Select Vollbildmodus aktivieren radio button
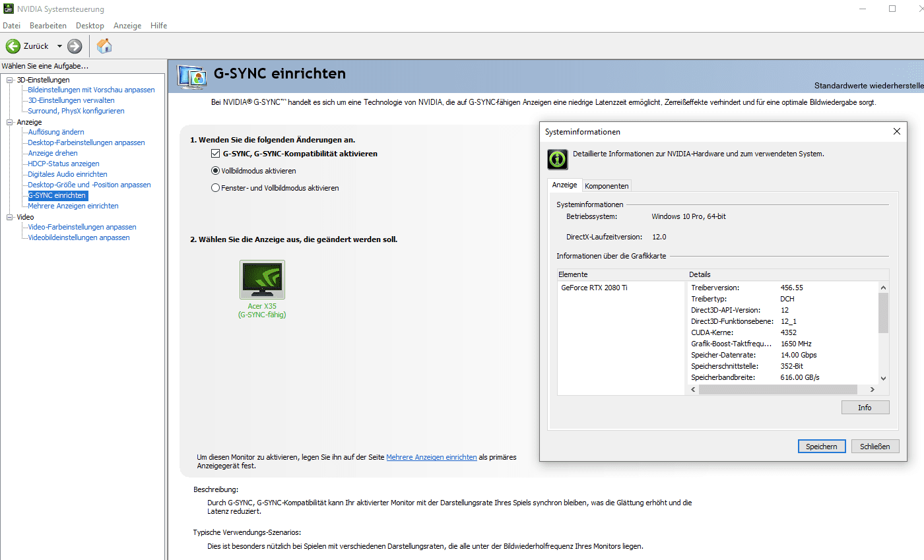This screenshot has height=560, width=924. pyautogui.click(x=215, y=170)
